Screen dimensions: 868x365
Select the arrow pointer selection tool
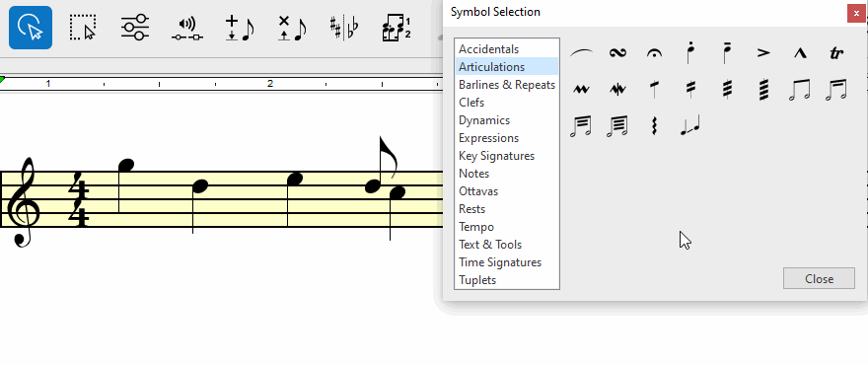click(31, 28)
